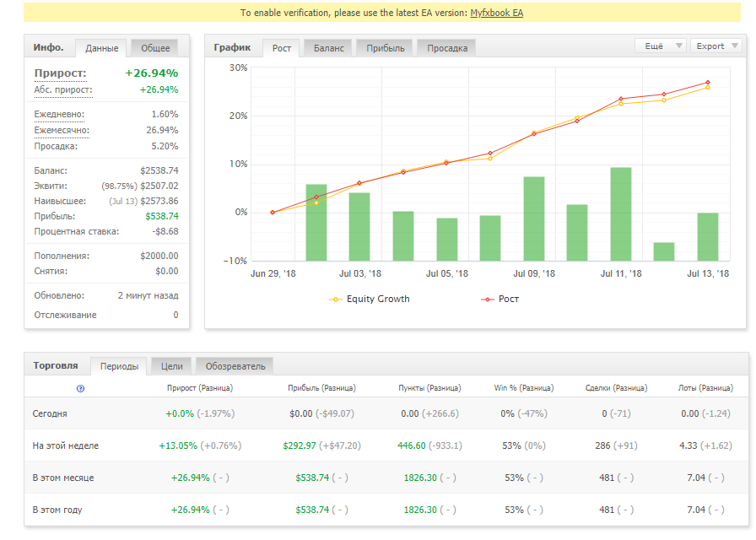The width and height of the screenshot is (756, 540).
Task: Click the Процентная ставка value -$8.68
Action: pos(165,231)
